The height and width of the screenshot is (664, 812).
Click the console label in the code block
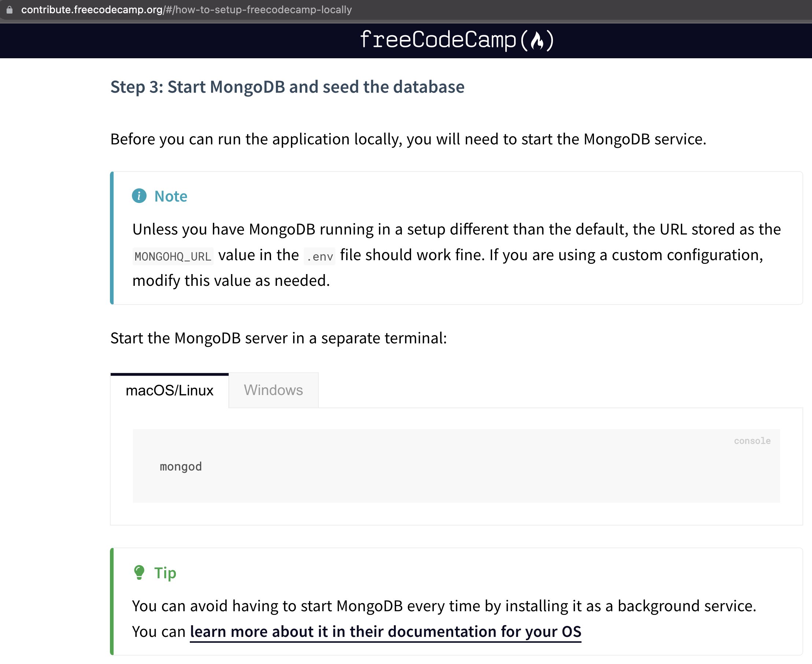[x=752, y=440]
